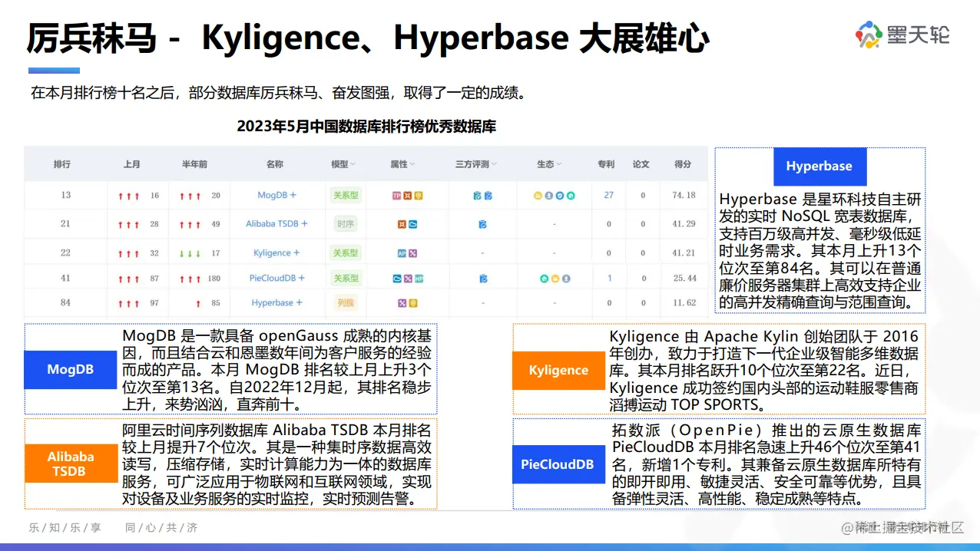Viewport: 980px width, 551px height.
Task: Open the 属性 column filter dropdown
Action: coord(412,164)
